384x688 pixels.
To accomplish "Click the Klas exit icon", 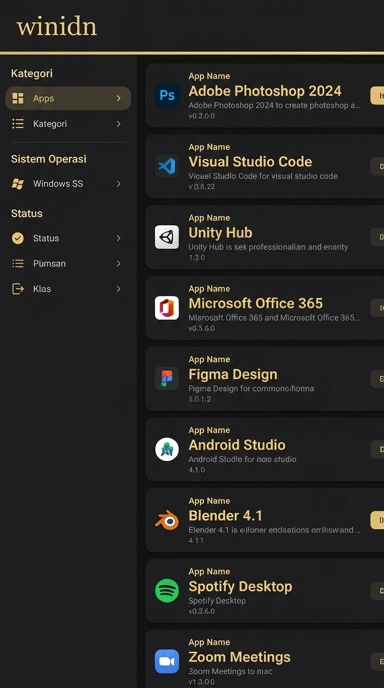I will [x=18, y=289].
